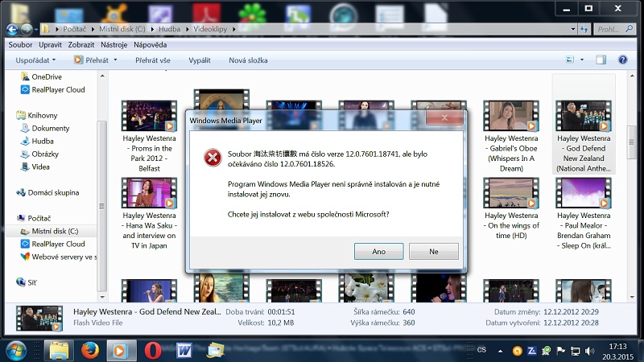Click navigation pane scroll-down arrow

click(x=102, y=297)
